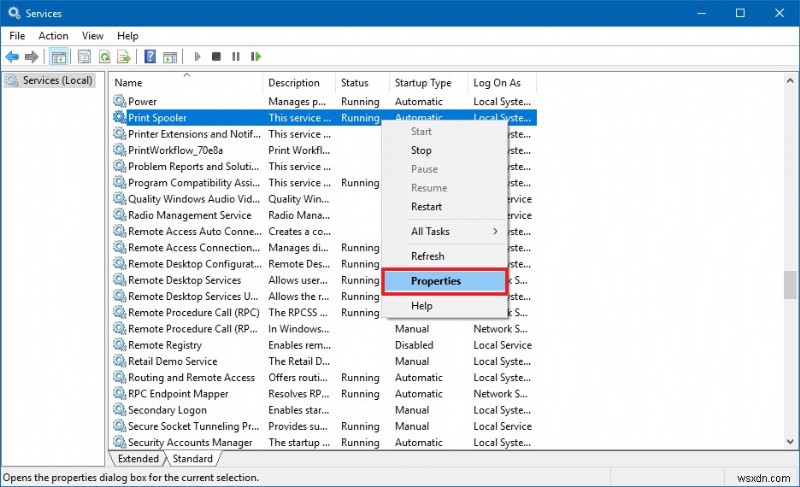The image size is (800, 487).
Task: Select Program Compatibility Assi... service
Action: (x=194, y=183)
